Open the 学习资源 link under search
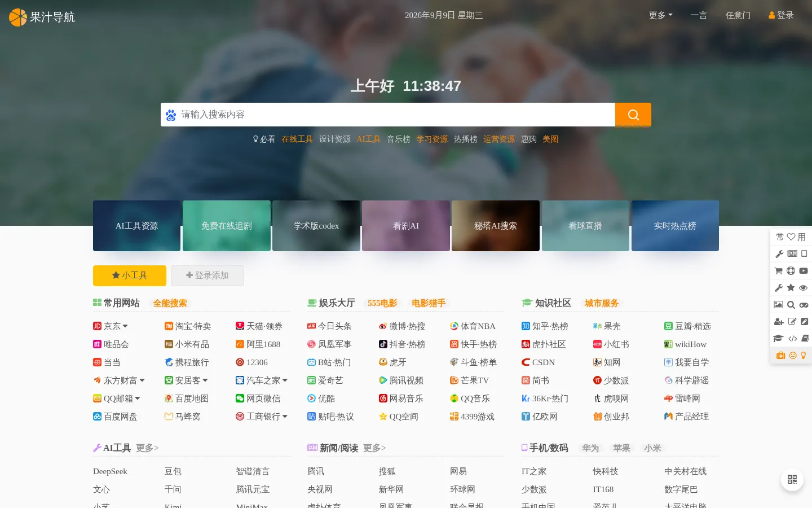 432,139
